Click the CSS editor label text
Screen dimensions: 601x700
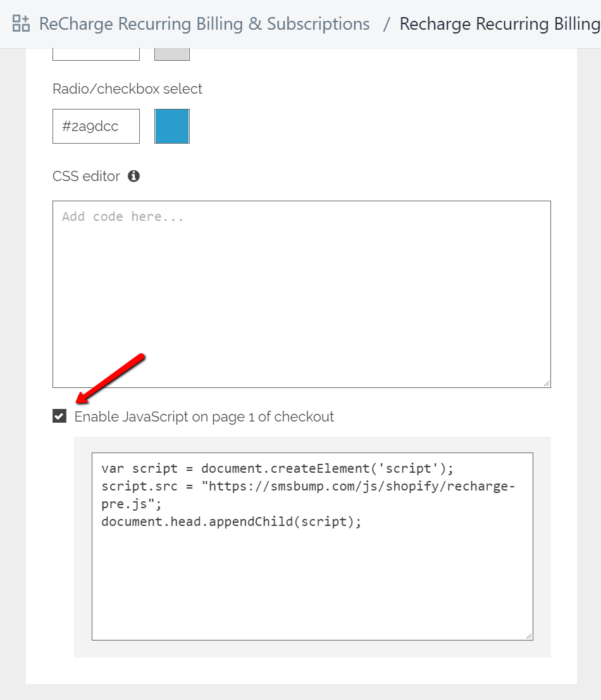tap(86, 177)
